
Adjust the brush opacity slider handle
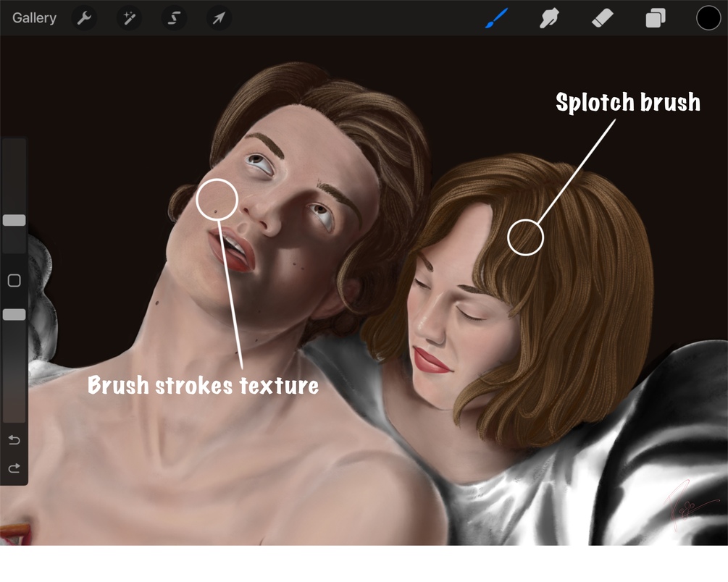coord(14,315)
